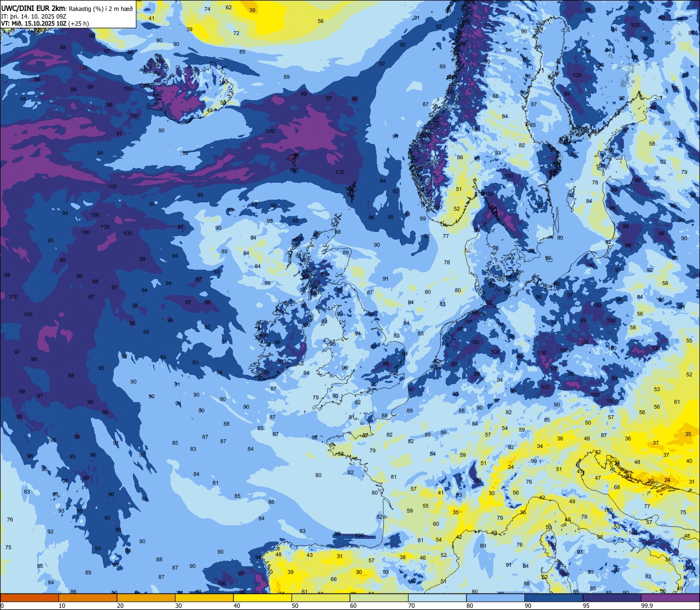Viewport: 700px width, 610px height.
Task: Click the 90–95 dark blue legend swatch
Action: 553,597
